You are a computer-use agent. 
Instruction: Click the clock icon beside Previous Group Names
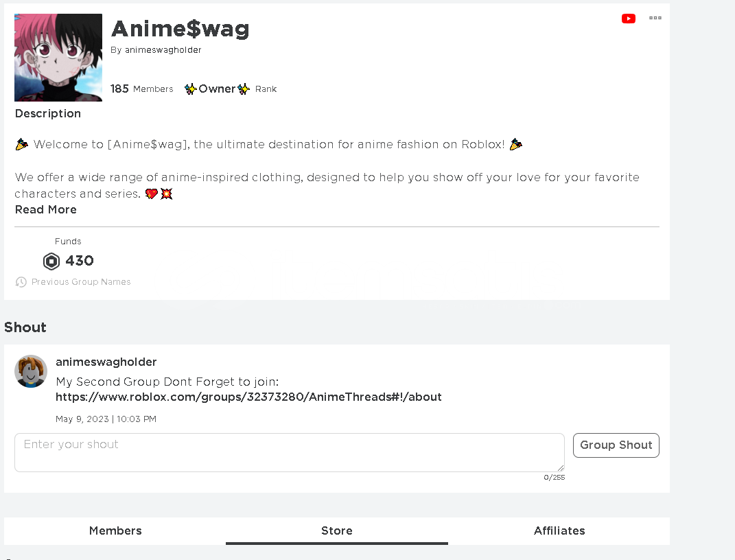pyautogui.click(x=21, y=281)
